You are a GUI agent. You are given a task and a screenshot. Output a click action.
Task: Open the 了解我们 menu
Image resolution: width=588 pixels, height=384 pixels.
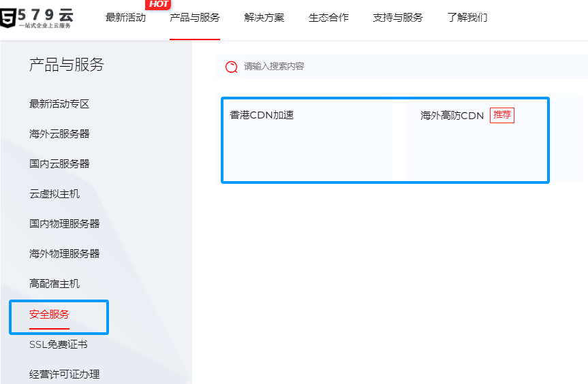pos(467,18)
